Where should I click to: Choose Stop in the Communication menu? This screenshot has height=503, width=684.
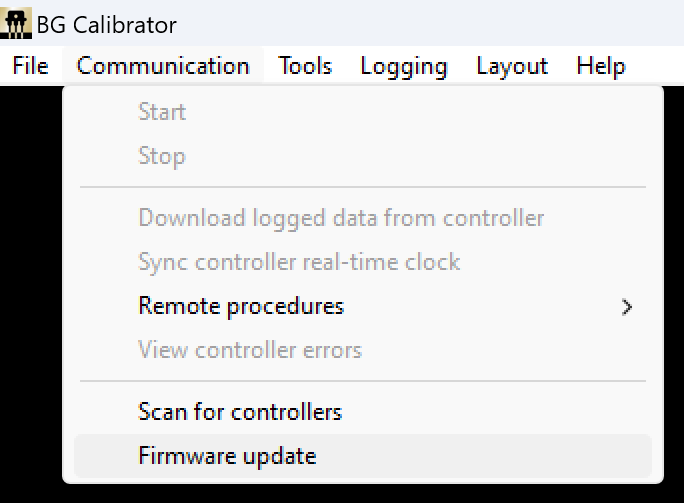pyautogui.click(x=162, y=156)
